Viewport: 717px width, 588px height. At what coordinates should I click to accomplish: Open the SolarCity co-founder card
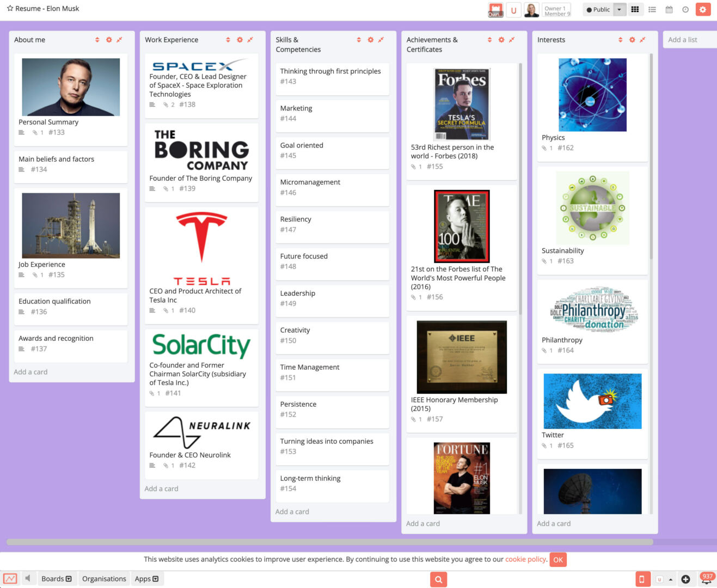point(201,367)
